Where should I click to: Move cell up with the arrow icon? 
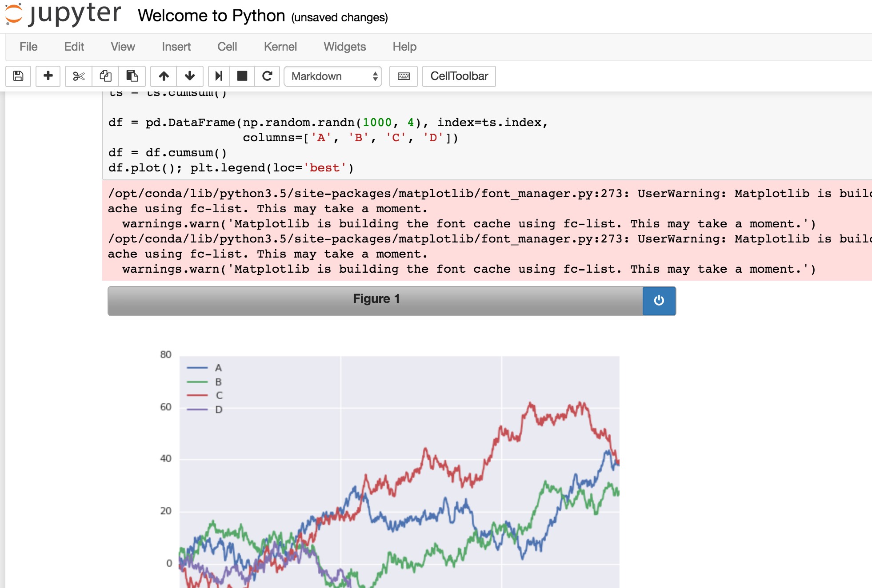tap(164, 76)
